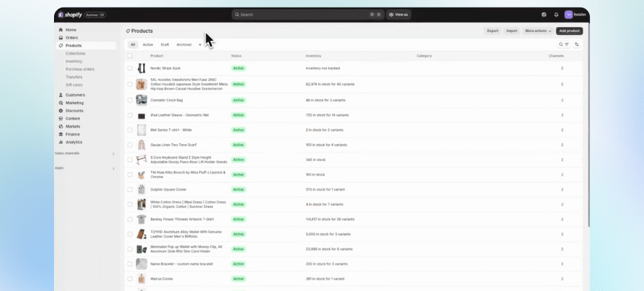Check the Dolphin Square Cooler row
The image size is (644, 291).
coord(129,189)
